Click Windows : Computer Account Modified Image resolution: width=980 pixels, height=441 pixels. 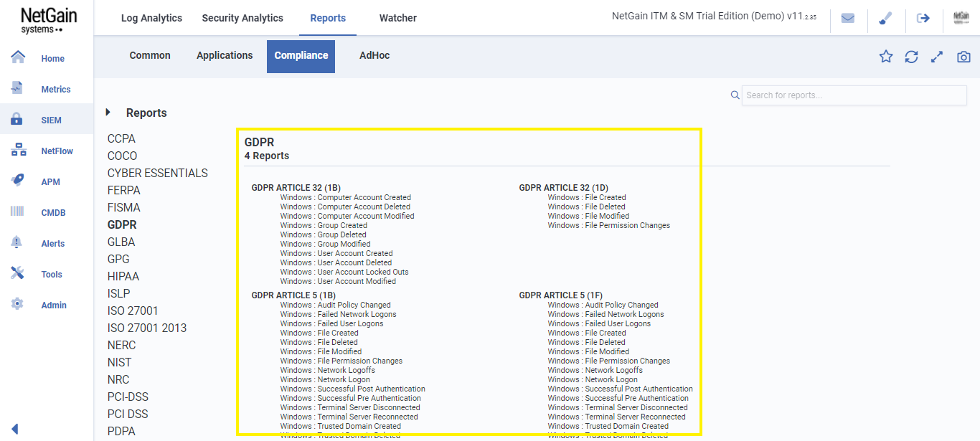[347, 216]
